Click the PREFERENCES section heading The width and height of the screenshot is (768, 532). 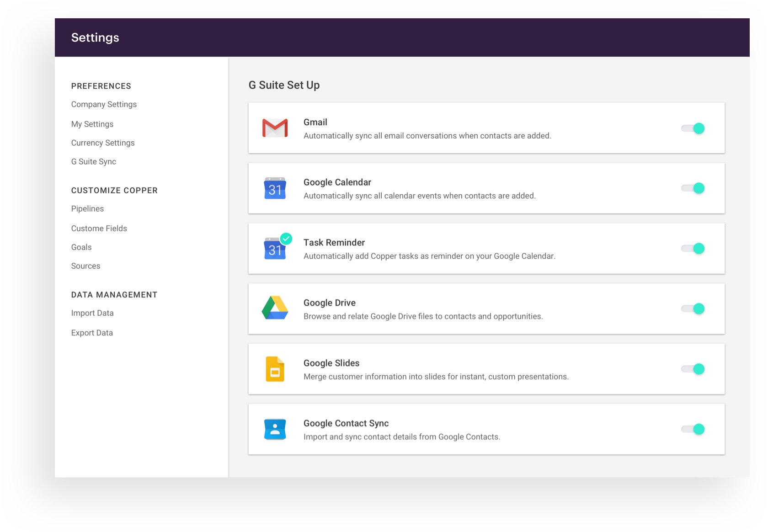click(101, 86)
